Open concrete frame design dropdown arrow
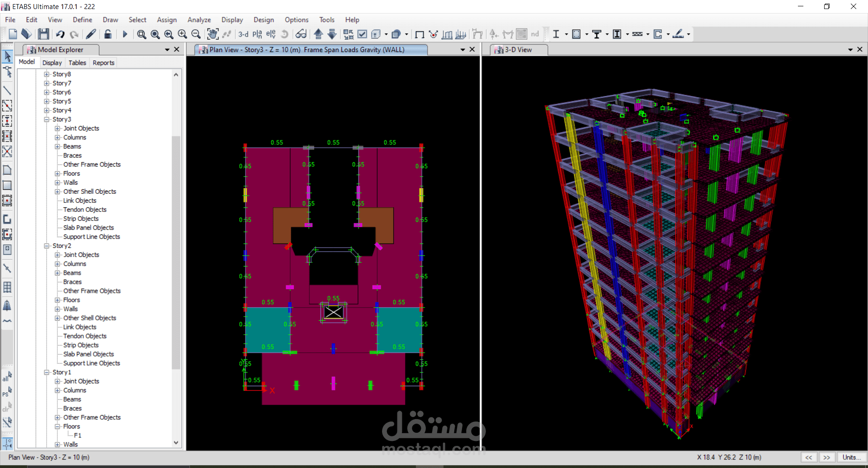The image size is (868, 468). coord(587,34)
